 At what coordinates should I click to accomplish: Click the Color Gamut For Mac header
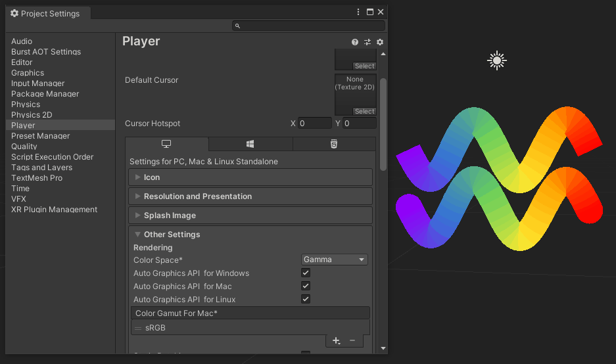point(250,313)
